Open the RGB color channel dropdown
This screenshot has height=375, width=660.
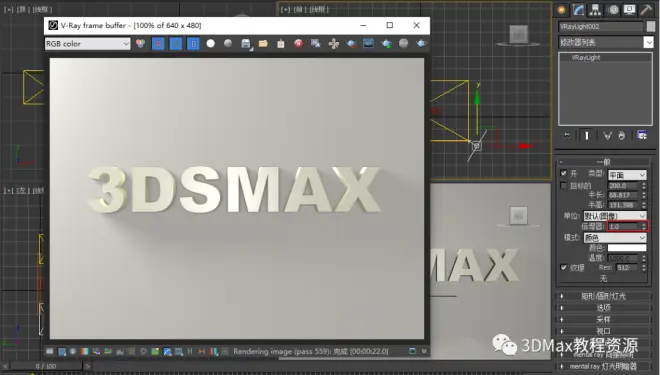(x=88, y=44)
